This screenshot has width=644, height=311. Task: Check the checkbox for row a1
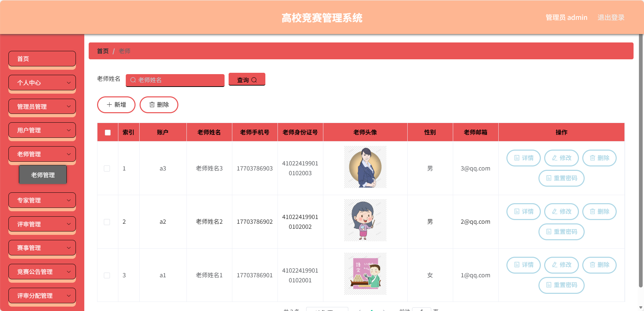click(107, 275)
